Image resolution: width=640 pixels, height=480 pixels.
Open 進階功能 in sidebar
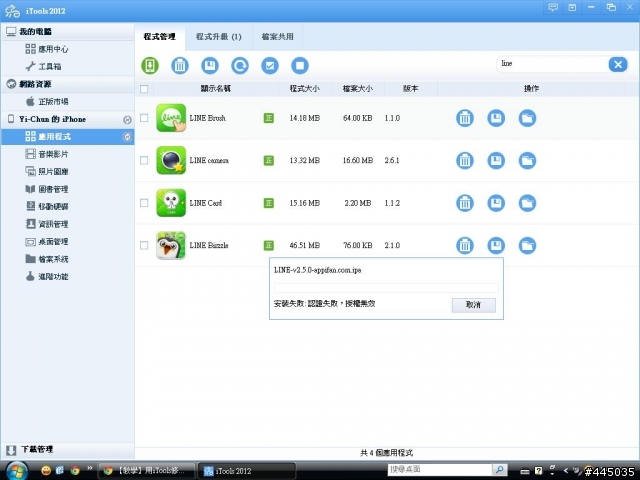point(67,277)
